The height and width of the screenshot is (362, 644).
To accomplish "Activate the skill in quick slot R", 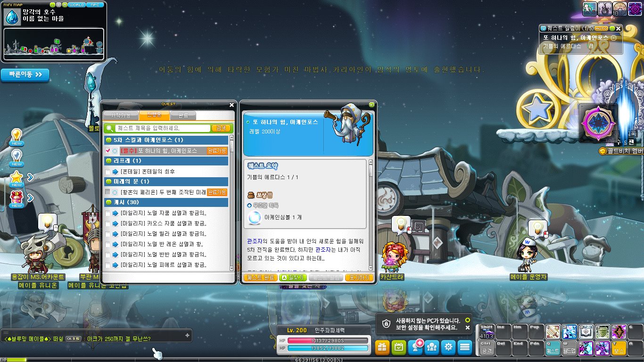I will coord(602,348).
